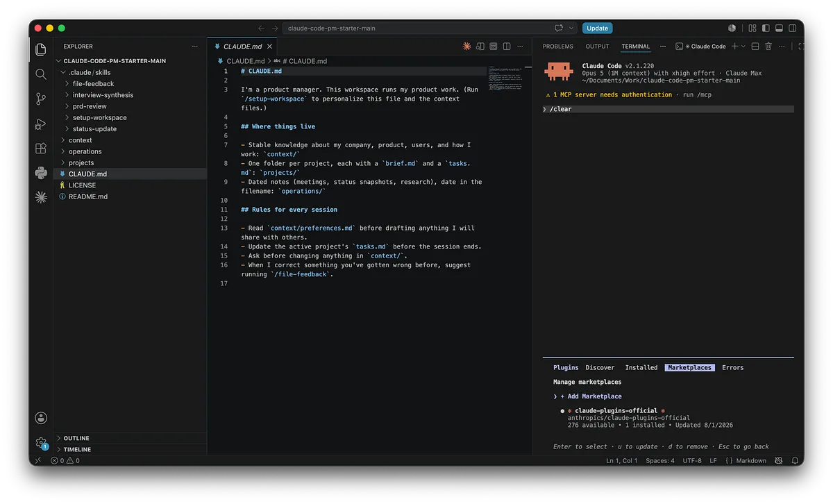Expand the operations folder
Screen dimensions: 833x504
click(85, 151)
